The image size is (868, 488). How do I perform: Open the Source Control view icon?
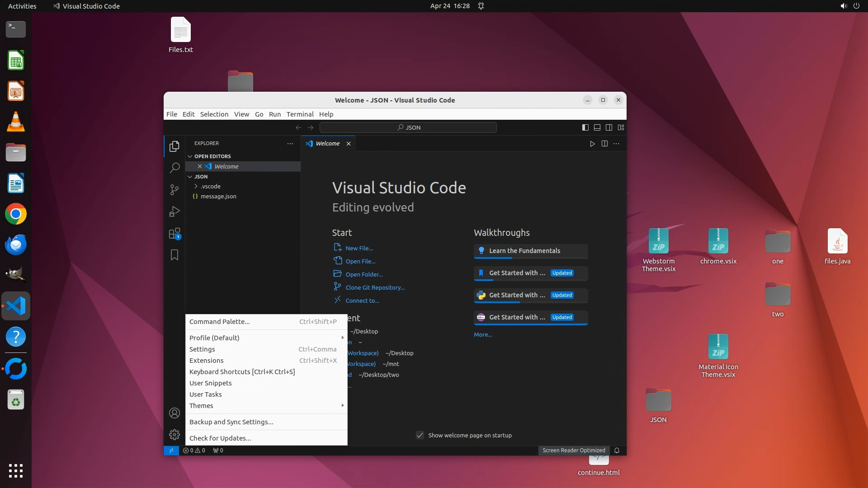pos(174,190)
